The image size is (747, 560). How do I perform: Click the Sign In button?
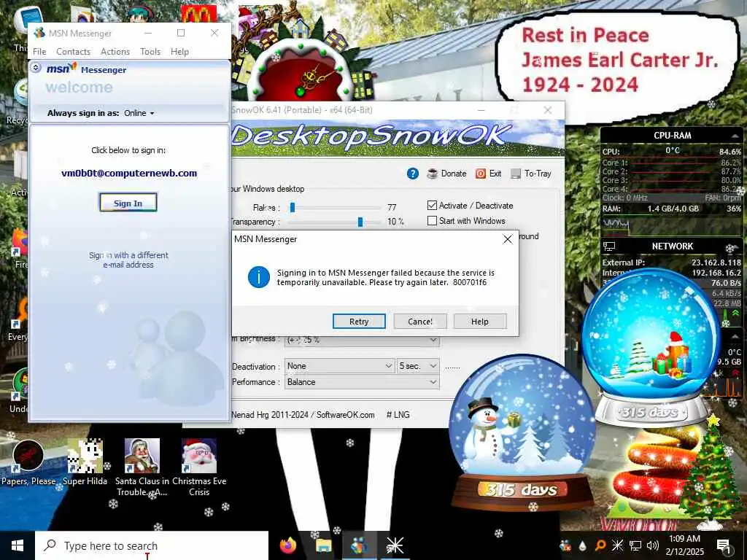tap(128, 203)
